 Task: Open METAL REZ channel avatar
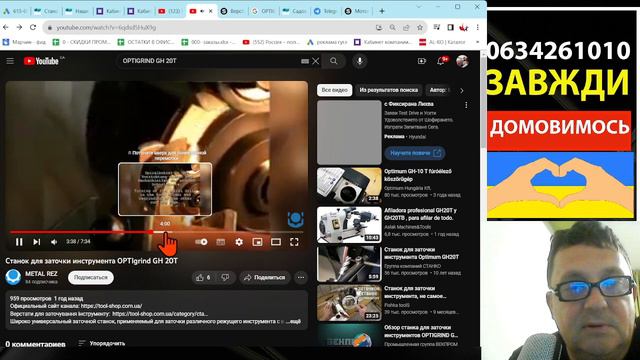click(13, 277)
